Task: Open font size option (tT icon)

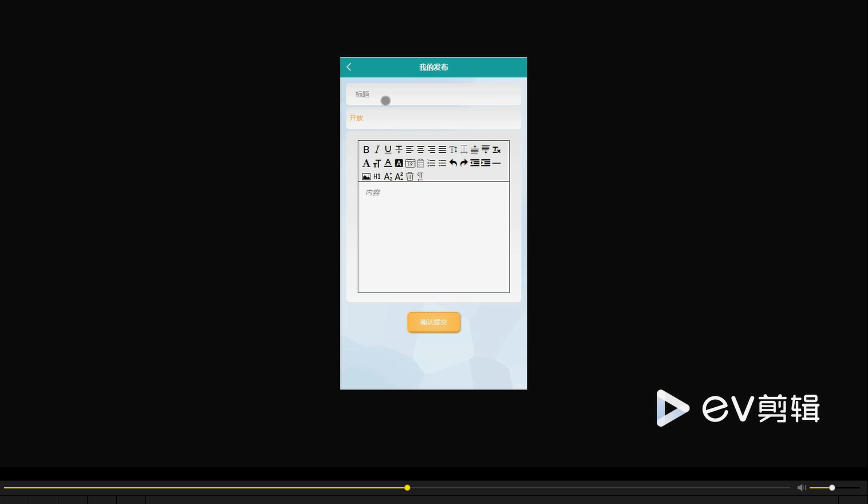Action: click(x=377, y=163)
